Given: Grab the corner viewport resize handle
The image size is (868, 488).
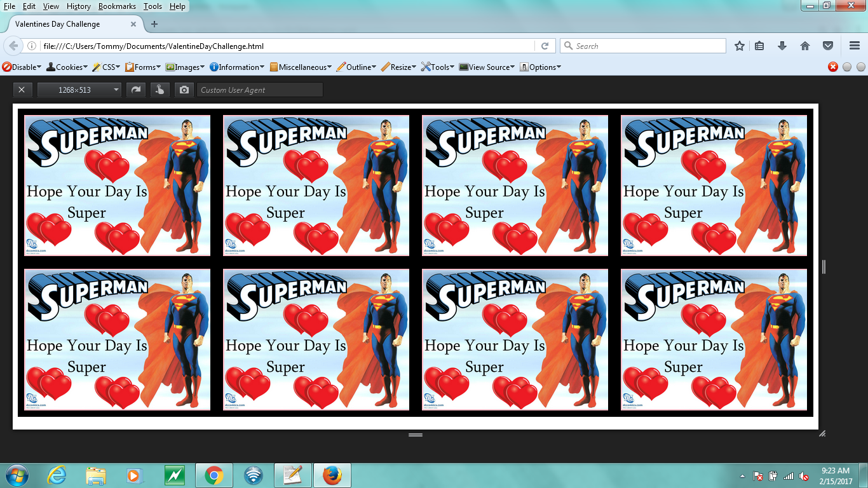Looking at the screenshot, I should 822,433.
